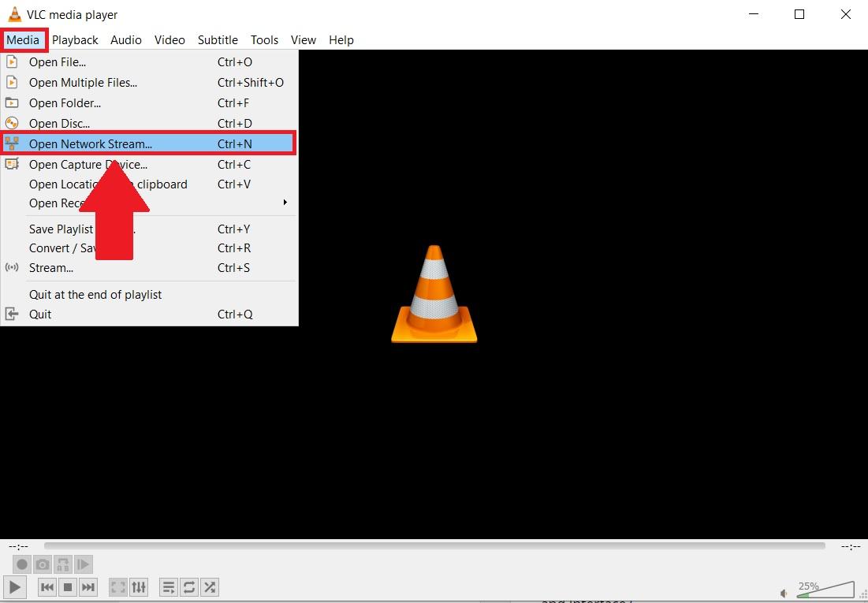This screenshot has height=603, width=868.
Task: Minimize the VLC window
Action: 754,14
